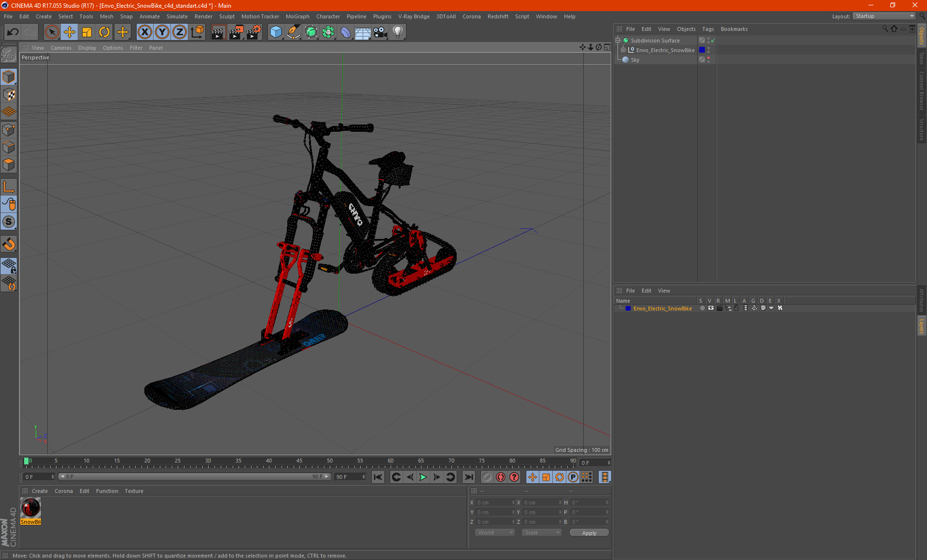Toggle the Y axis lock
The height and width of the screenshot is (560, 927).
(x=162, y=32)
